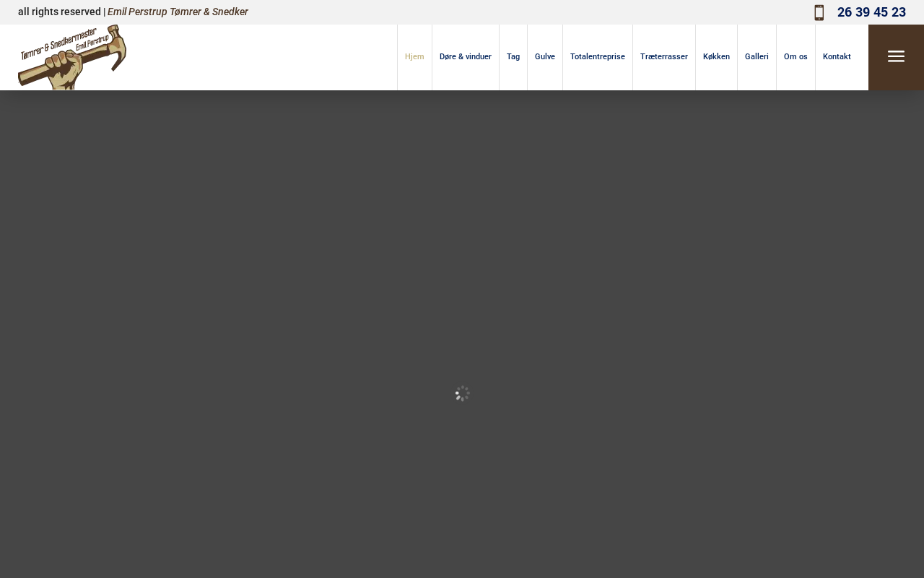The height and width of the screenshot is (578, 924).
Task: Open the Om os page
Action: (796, 57)
